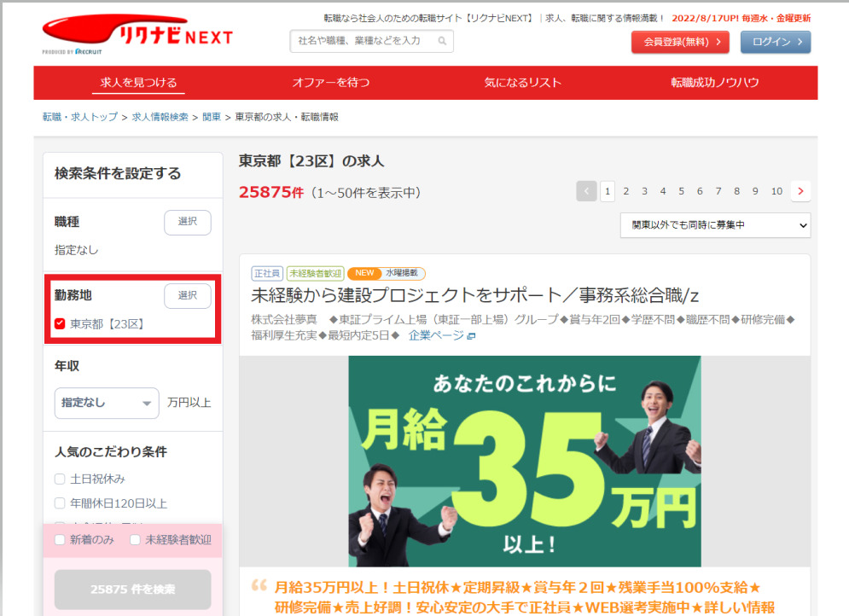Open the 年収 指定なし dropdown
The width and height of the screenshot is (849, 616).
(x=106, y=403)
